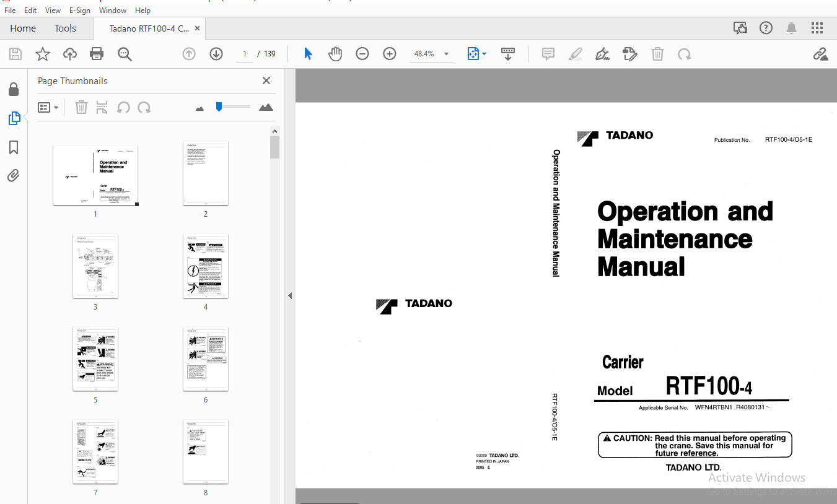Activate the selection arrow tool

308,54
